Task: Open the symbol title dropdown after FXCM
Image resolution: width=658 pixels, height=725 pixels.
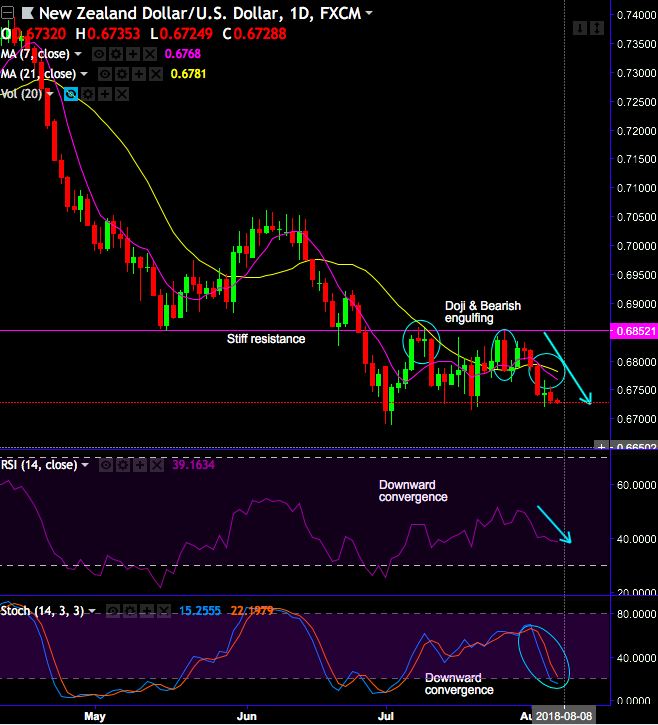Action: click(x=369, y=12)
